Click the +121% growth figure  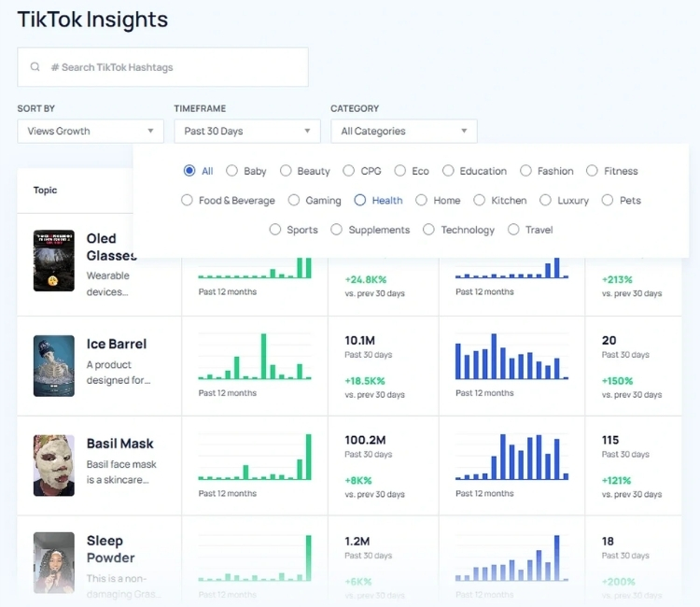(617, 481)
